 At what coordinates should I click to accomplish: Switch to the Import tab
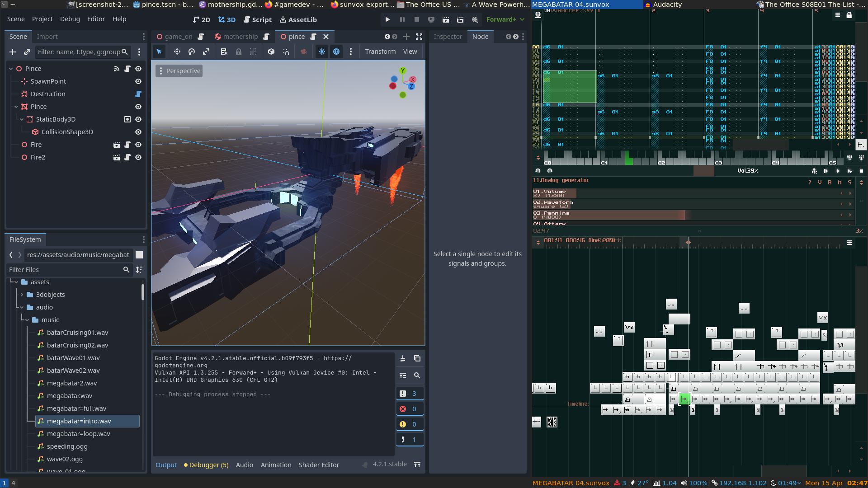47,37
